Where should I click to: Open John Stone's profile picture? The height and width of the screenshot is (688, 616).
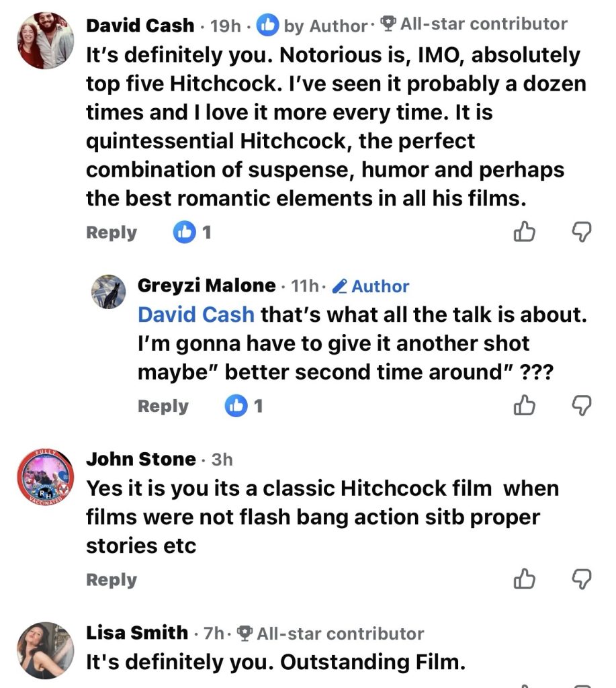[46, 479]
